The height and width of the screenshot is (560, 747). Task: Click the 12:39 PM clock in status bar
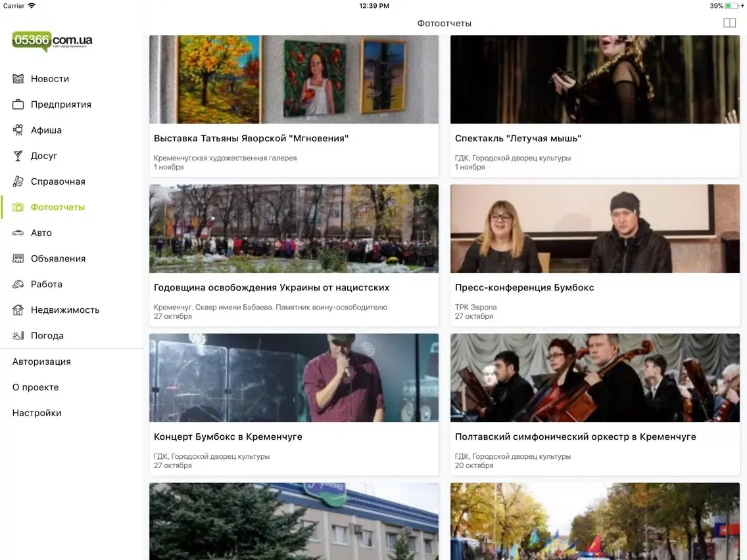(x=374, y=6)
